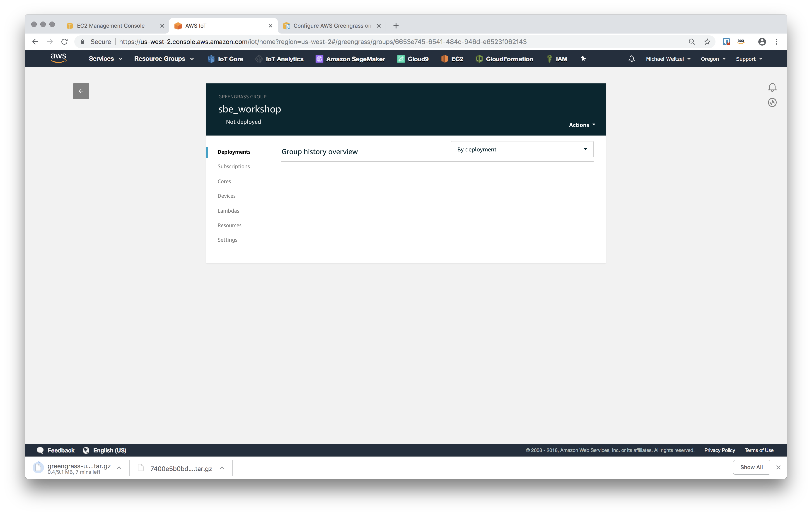Open Cloud9 shortcut in navbar

(x=413, y=59)
